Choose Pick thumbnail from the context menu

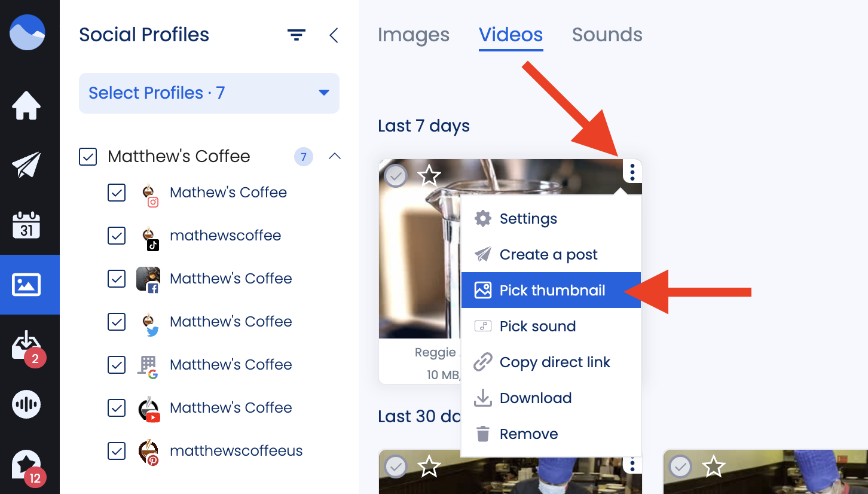tap(551, 291)
